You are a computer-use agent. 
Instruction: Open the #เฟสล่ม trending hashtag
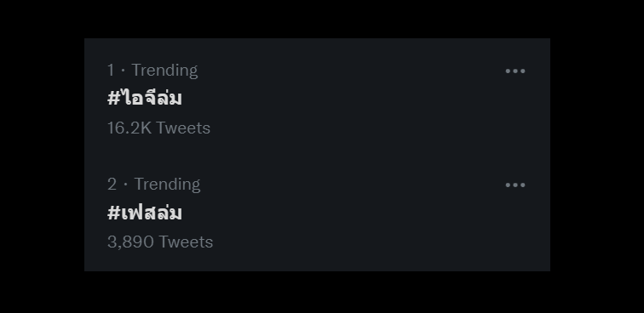click(x=144, y=213)
